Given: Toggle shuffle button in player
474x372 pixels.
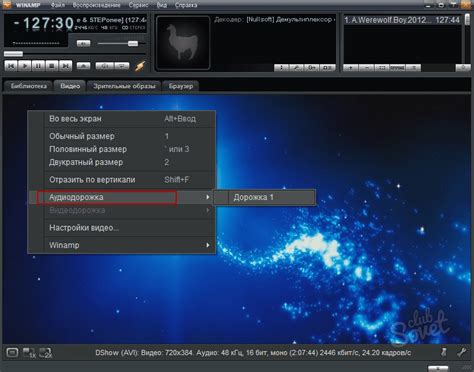Looking at the screenshot, I should click(x=105, y=66).
